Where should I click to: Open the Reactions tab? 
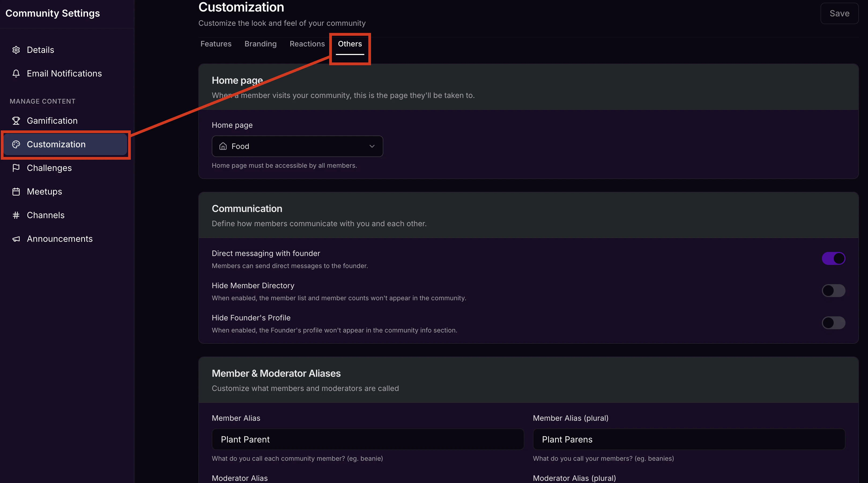tap(307, 44)
